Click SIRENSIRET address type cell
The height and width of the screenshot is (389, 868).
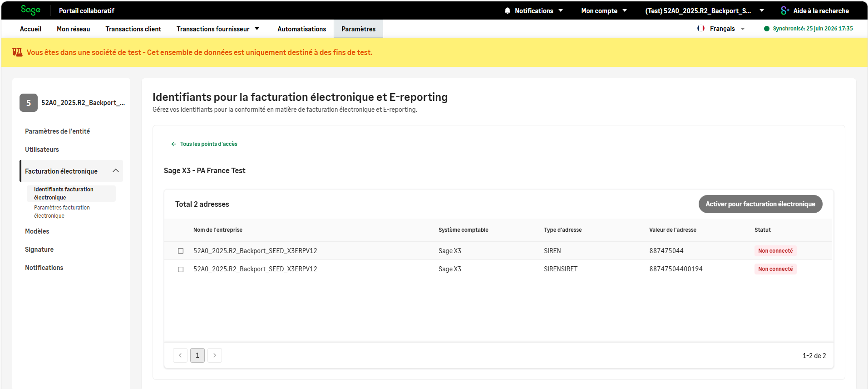pos(561,269)
